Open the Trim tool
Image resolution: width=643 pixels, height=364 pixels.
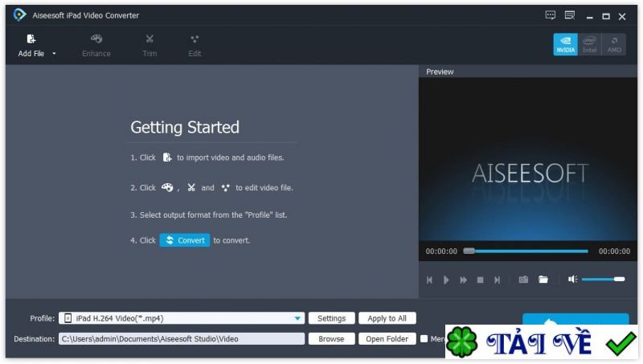(x=149, y=45)
